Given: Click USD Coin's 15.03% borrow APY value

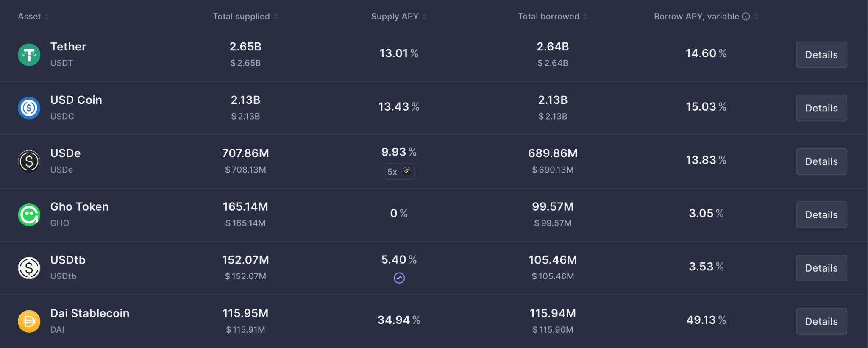Looking at the screenshot, I should (706, 107).
